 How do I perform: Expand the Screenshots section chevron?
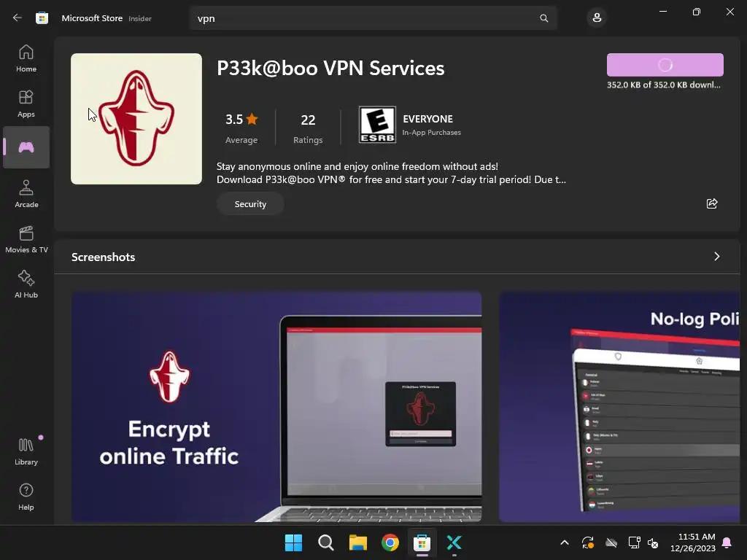click(716, 257)
